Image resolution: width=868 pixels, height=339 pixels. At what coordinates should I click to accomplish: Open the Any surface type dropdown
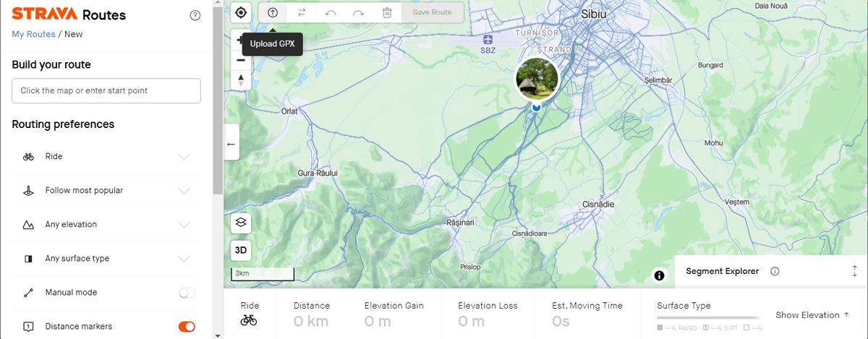[184, 259]
